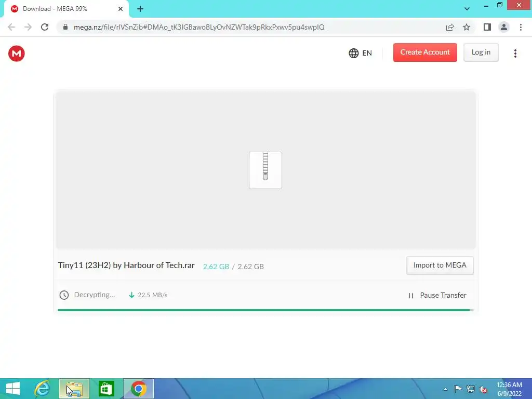The width and height of the screenshot is (532, 399).
Task: Open the tab search chevron
Action: 467,9
